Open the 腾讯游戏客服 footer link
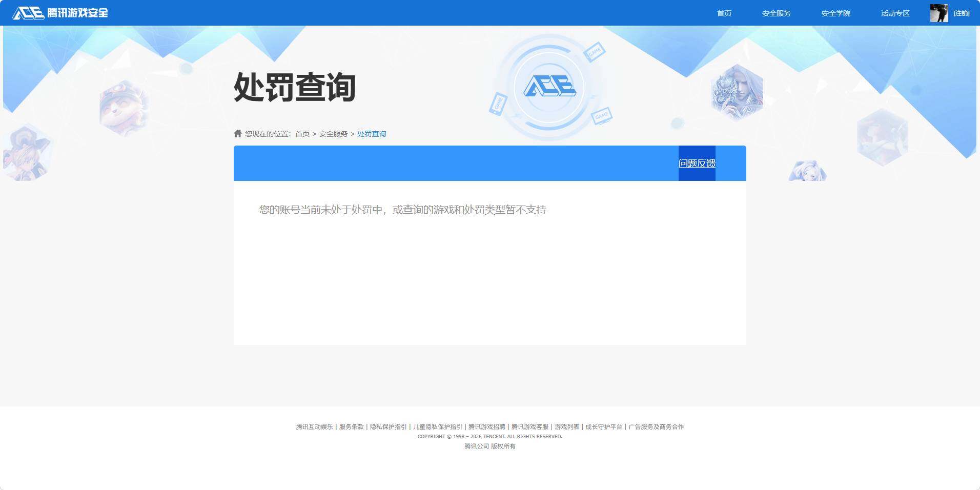The width and height of the screenshot is (980, 490). coord(529,426)
